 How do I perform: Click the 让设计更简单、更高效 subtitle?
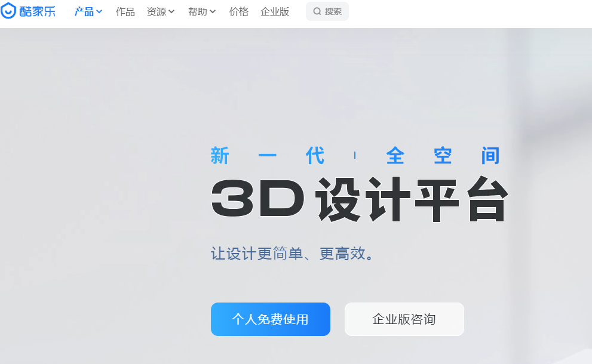pos(295,254)
